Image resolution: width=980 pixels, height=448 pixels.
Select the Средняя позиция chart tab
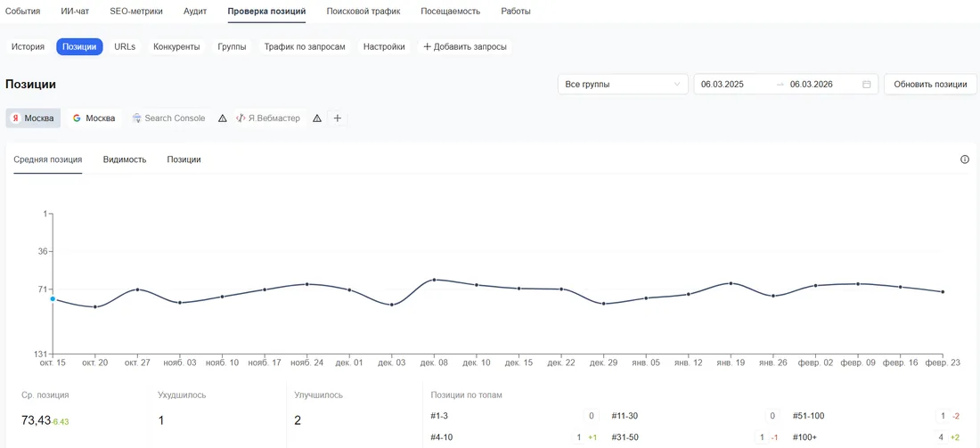pos(47,159)
